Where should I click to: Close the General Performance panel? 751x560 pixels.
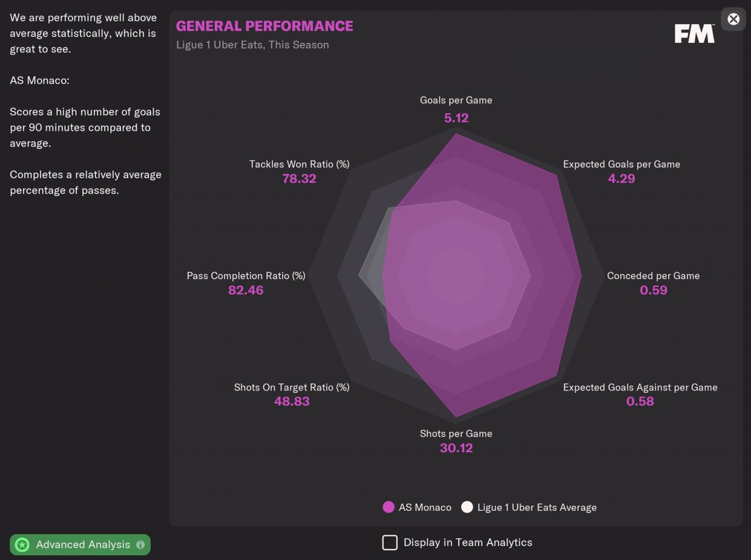coord(733,19)
